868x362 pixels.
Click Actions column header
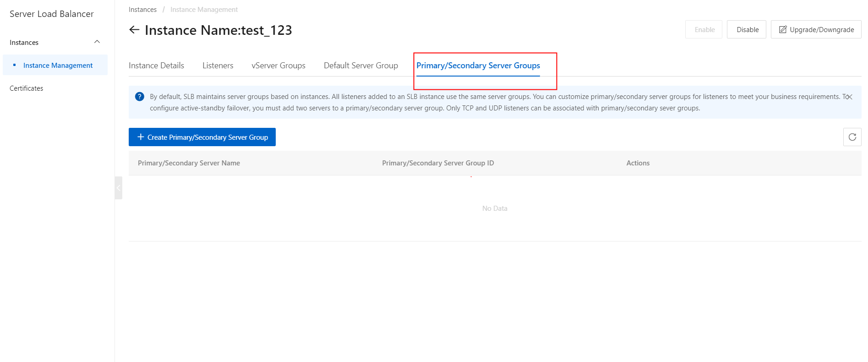pyautogui.click(x=638, y=163)
